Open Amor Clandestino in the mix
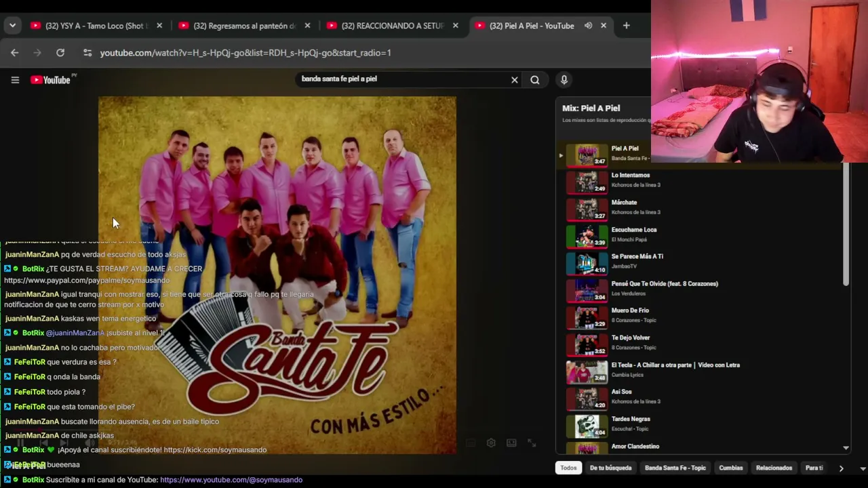This screenshot has height=488, width=868. (x=635, y=447)
